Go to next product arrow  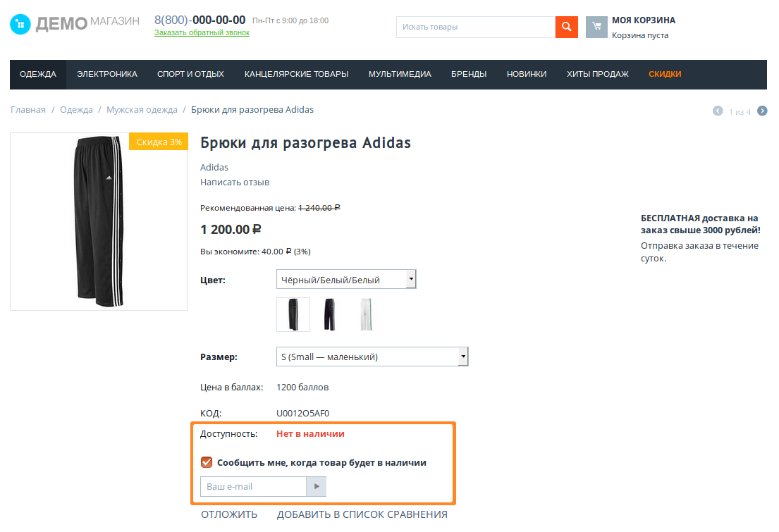762,111
